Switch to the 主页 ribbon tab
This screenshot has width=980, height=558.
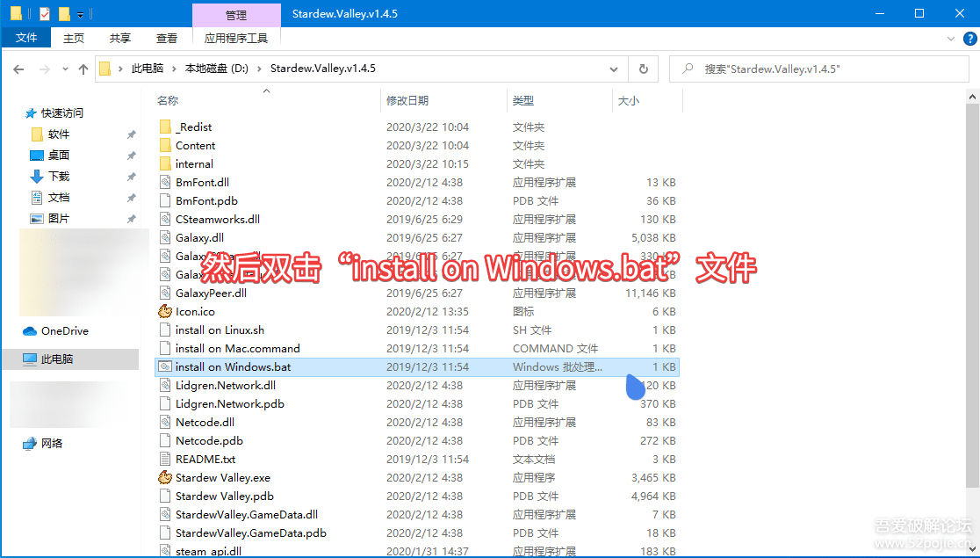click(73, 38)
